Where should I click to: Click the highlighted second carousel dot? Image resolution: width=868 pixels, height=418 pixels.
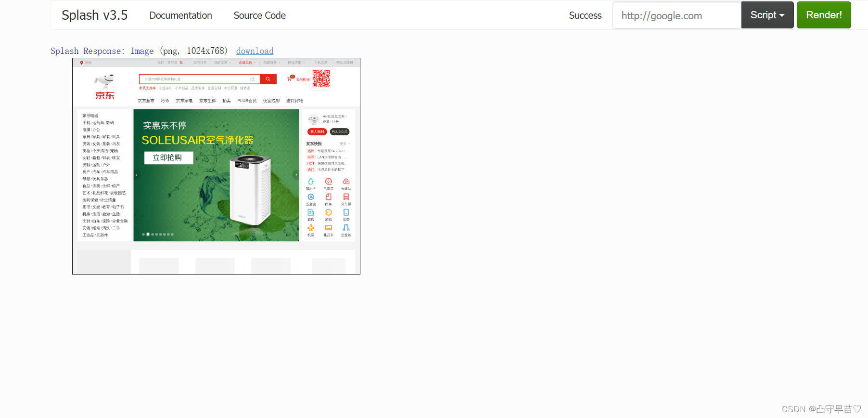(148, 235)
